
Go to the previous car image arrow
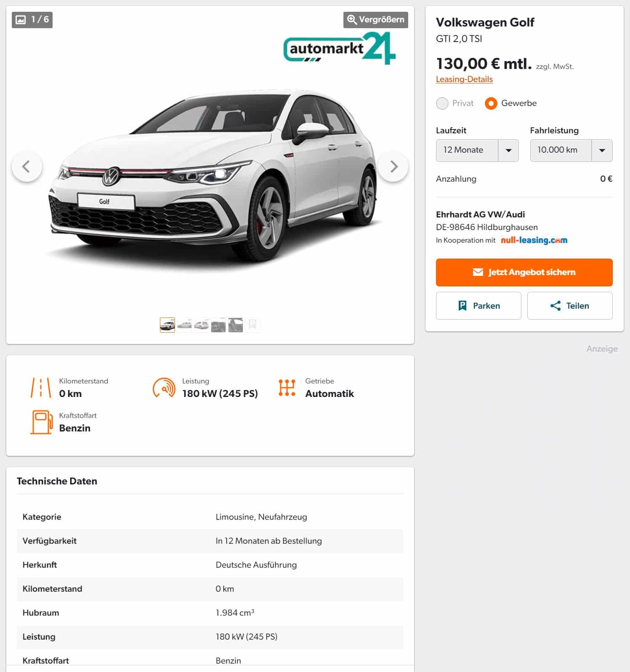point(27,167)
